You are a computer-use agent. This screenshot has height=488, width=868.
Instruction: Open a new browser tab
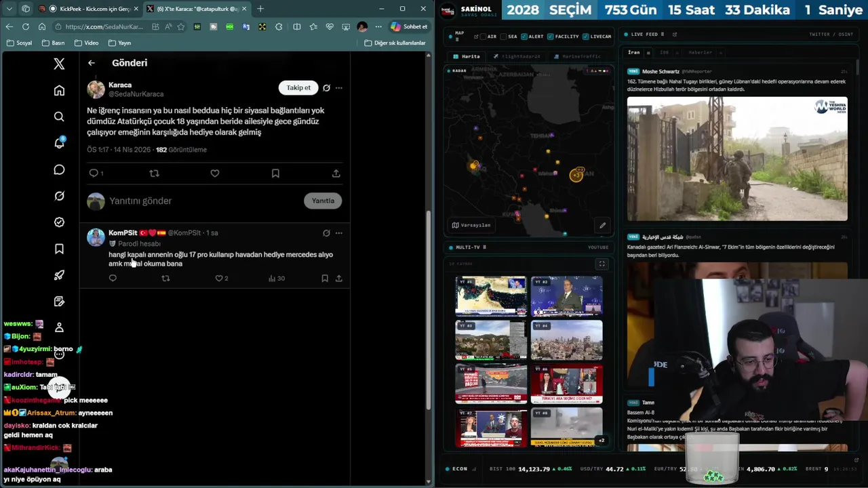pos(260,9)
